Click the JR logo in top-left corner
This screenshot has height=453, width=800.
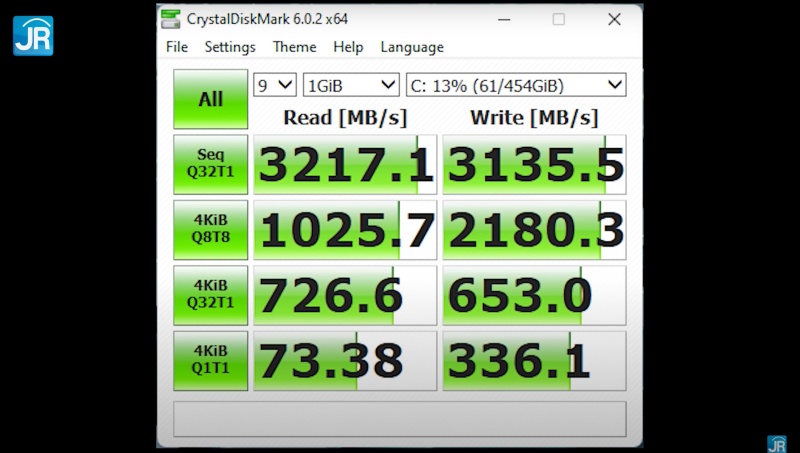32,35
